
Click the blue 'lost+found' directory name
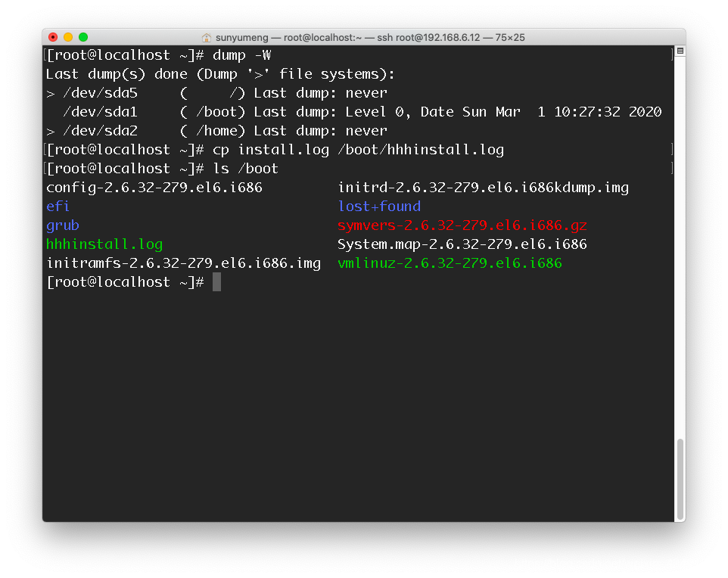tap(379, 207)
